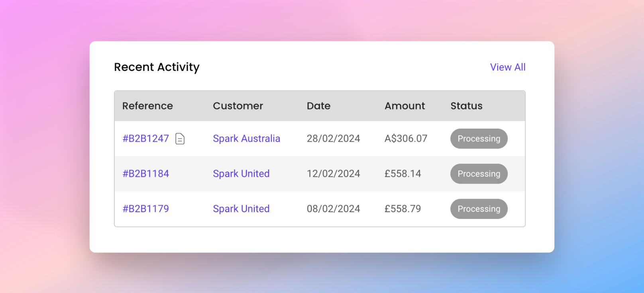Open invoice #B2B1247

tap(145, 139)
